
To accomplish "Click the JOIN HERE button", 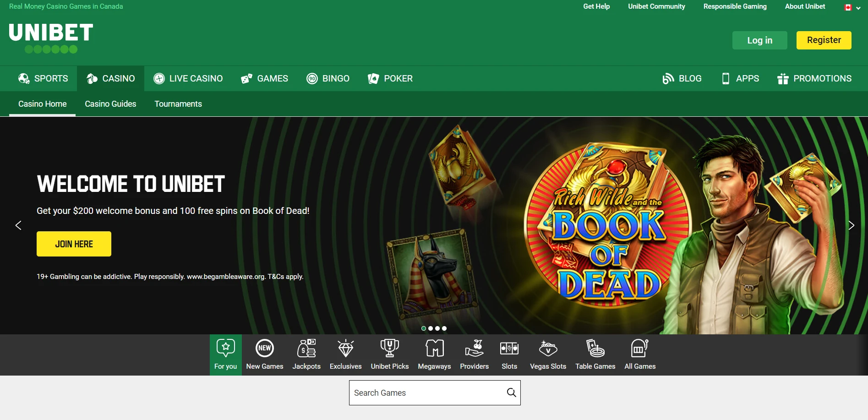I will coord(74,244).
